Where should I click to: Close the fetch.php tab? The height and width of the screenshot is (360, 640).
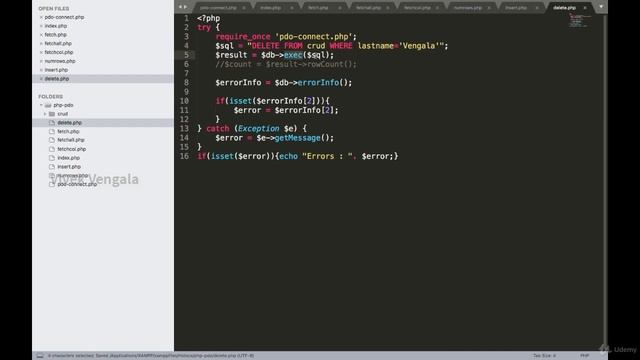coord(340,8)
